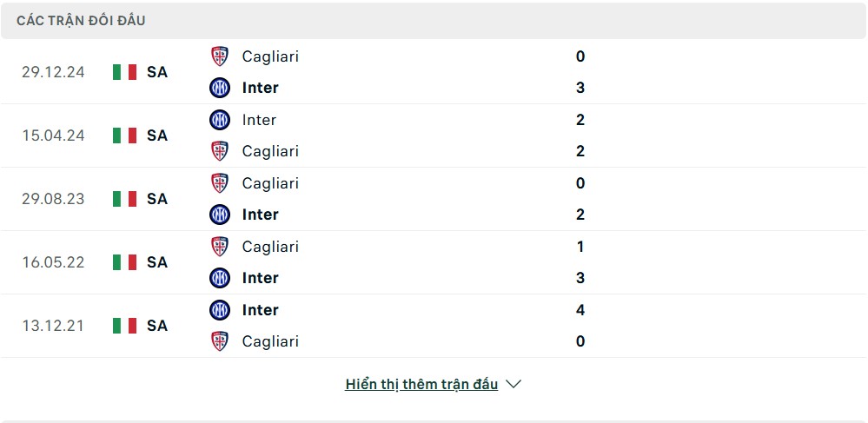Open 'Hiển thị thêm trận đấu' link

coord(421,384)
